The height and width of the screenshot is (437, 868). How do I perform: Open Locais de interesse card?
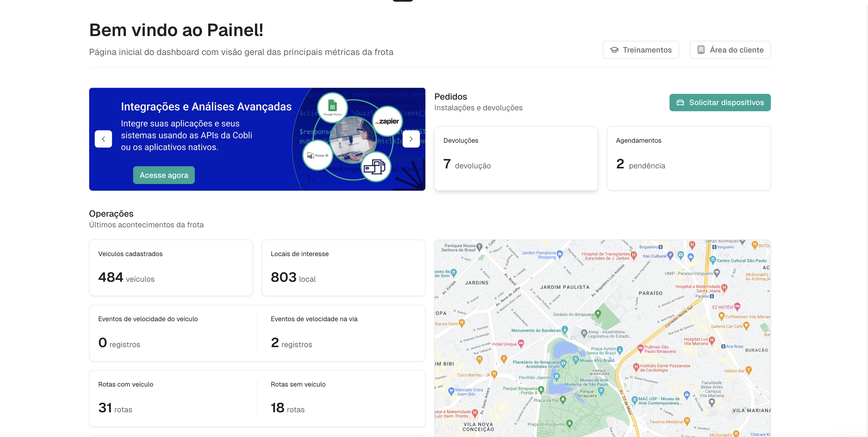343,268
